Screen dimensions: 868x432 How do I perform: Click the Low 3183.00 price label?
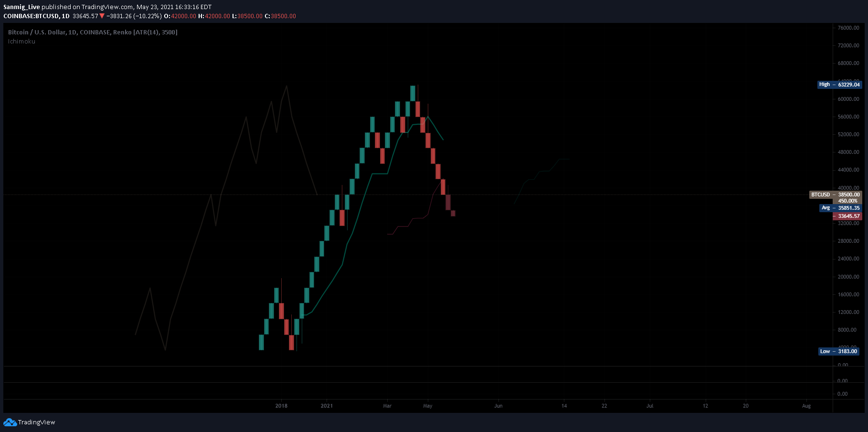pyautogui.click(x=839, y=351)
